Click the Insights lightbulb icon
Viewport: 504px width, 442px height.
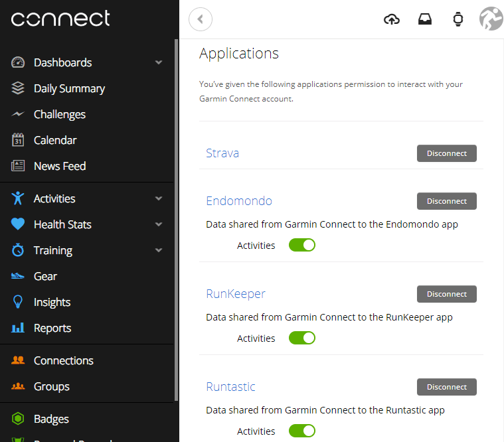[18, 302]
